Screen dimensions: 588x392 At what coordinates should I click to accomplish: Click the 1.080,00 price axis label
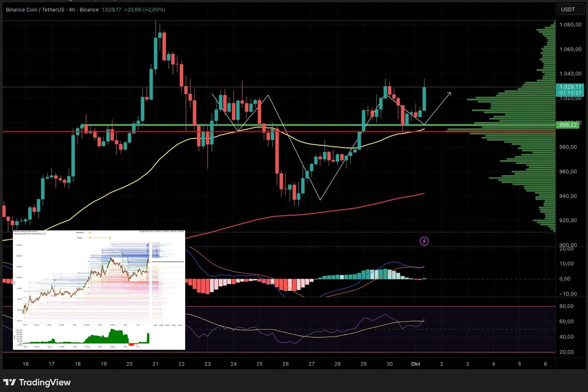(570, 25)
